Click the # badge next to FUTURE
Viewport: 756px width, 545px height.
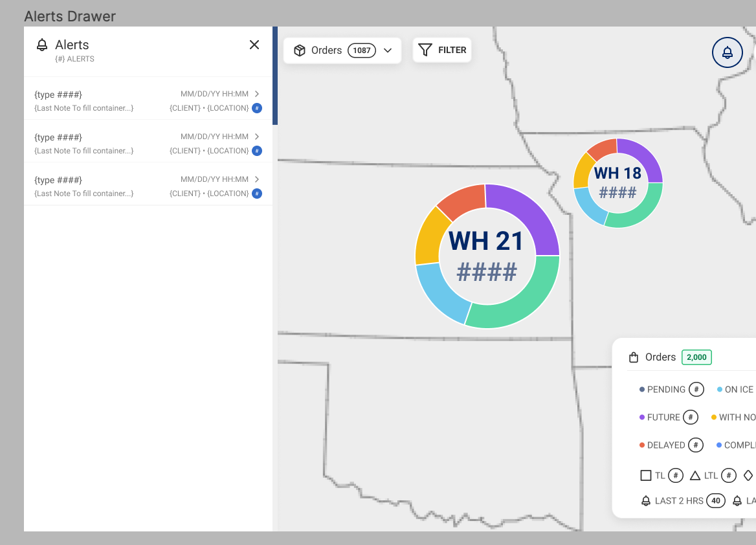(691, 417)
